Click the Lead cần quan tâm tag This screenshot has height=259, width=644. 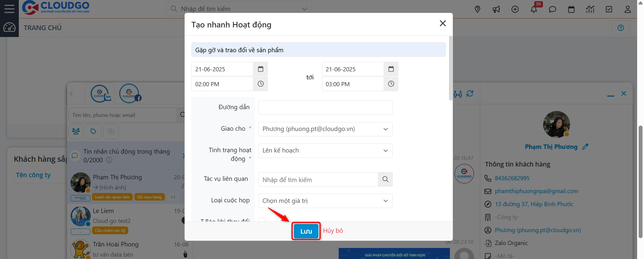[x=112, y=197]
